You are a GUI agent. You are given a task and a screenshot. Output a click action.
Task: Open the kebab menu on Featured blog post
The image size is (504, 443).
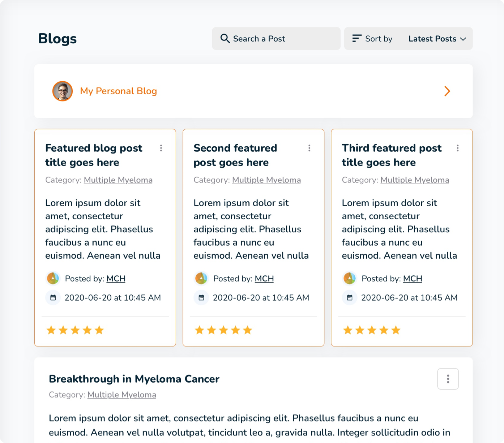161,148
